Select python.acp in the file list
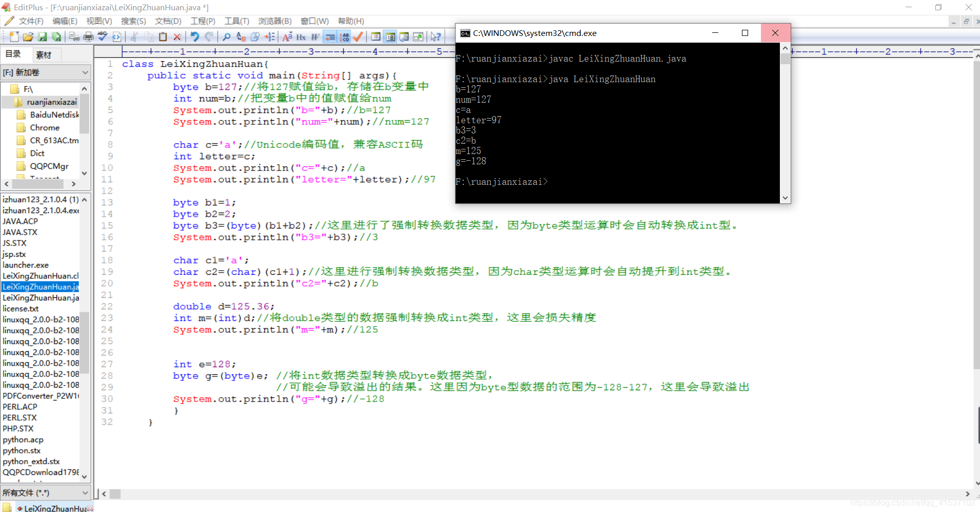Image resolution: width=980 pixels, height=512 pixels. tap(23, 440)
